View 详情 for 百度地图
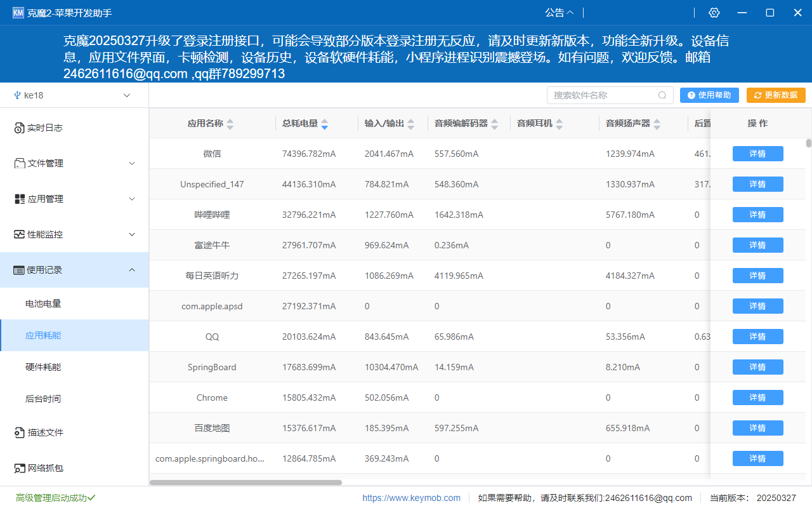Viewport: 812px width, 508px height. (x=757, y=428)
